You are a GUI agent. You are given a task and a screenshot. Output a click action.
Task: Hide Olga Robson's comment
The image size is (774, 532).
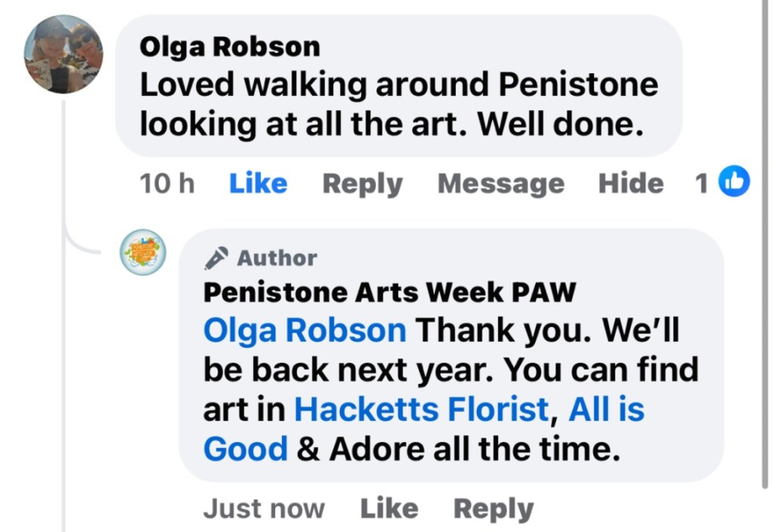tap(630, 184)
